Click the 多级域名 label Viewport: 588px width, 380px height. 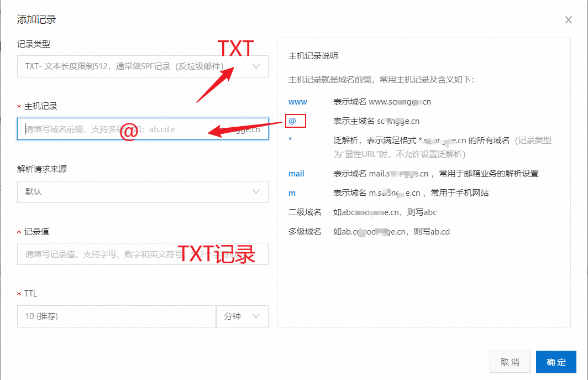pyautogui.click(x=305, y=232)
